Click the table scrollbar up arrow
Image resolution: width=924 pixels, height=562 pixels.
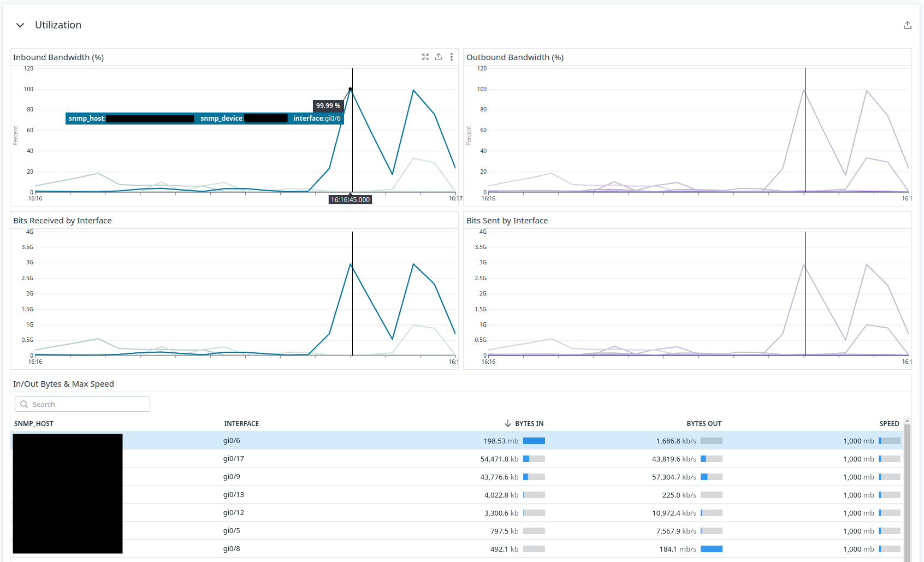907,421
